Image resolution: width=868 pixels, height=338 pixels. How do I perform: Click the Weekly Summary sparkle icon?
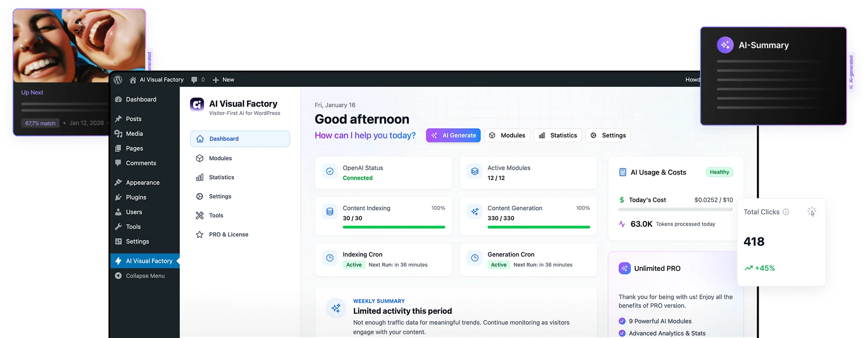tap(336, 308)
